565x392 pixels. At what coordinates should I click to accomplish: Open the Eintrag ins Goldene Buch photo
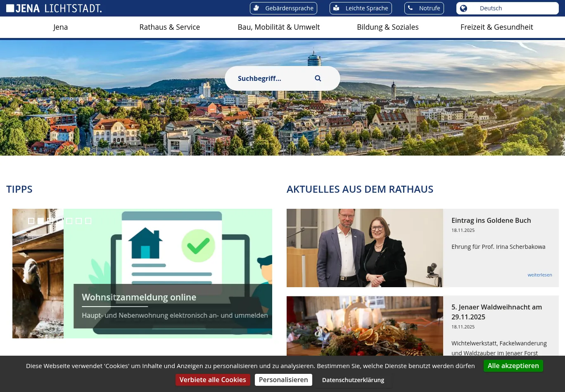(365, 248)
